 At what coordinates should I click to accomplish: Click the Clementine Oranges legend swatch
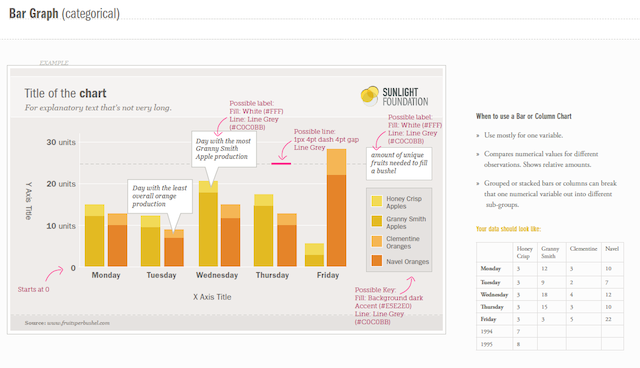pyautogui.click(x=377, y=241)
